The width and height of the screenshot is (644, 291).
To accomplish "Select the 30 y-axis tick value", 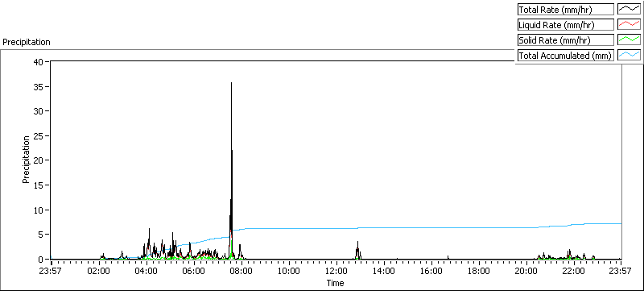I will click(39, 111).
